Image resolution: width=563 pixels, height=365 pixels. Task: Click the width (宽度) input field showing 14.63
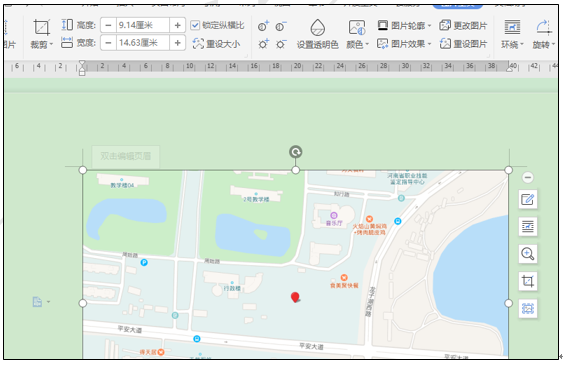pyautogui.click(x=143, y=43)
